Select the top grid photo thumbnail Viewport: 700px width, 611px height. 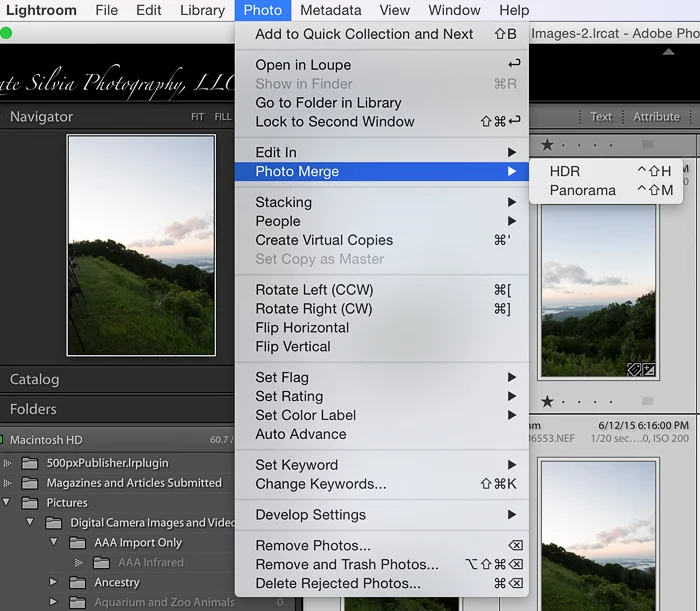click(598, 290)
